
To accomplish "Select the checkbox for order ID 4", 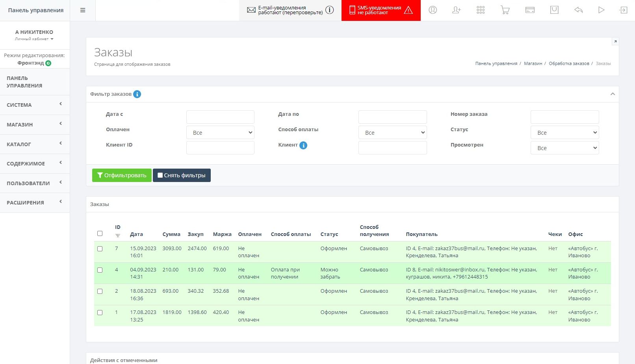I will pos(100,270).
